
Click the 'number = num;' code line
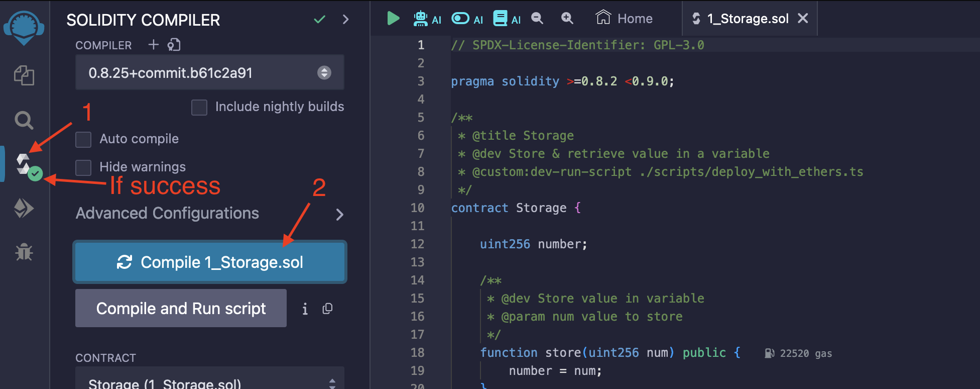555,371
